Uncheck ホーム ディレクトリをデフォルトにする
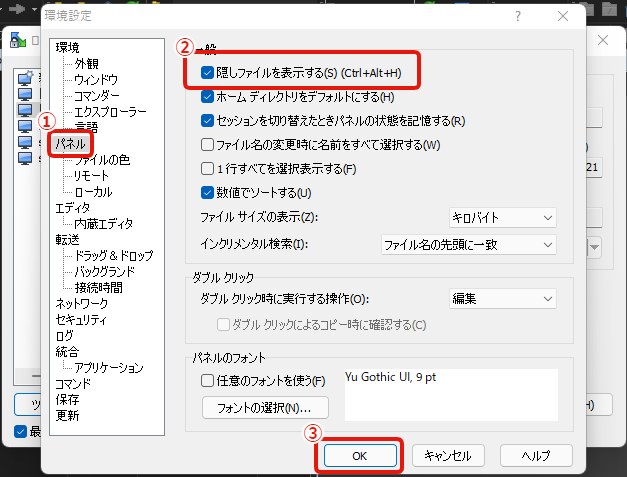Image resolution: width=627 pixels, height=477 pixels. click(x=208, y=97)
